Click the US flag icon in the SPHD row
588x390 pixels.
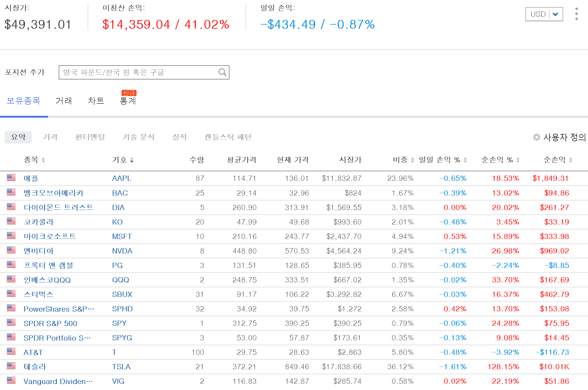point(11,308)
